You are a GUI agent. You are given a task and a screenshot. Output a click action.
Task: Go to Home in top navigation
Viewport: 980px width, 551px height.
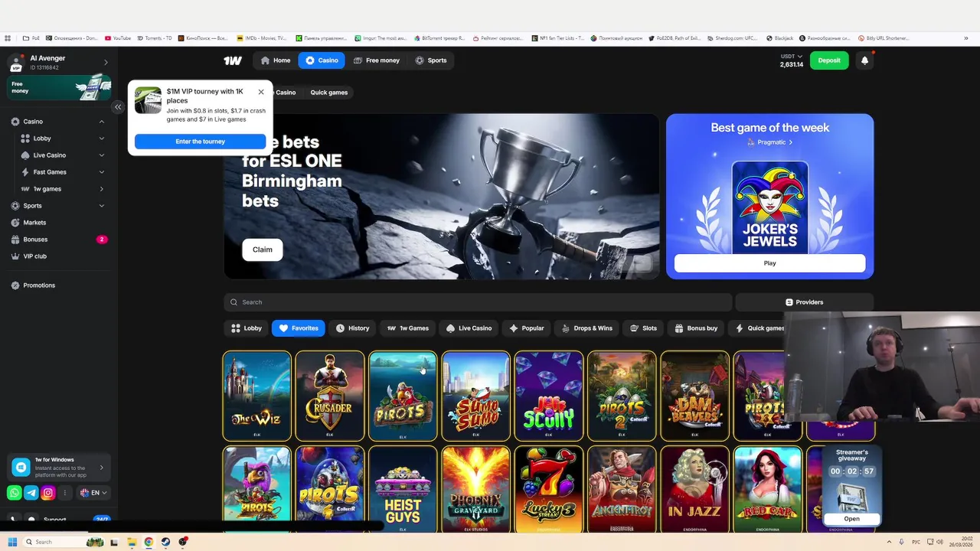pyautogui.click(x=275, y=60)
